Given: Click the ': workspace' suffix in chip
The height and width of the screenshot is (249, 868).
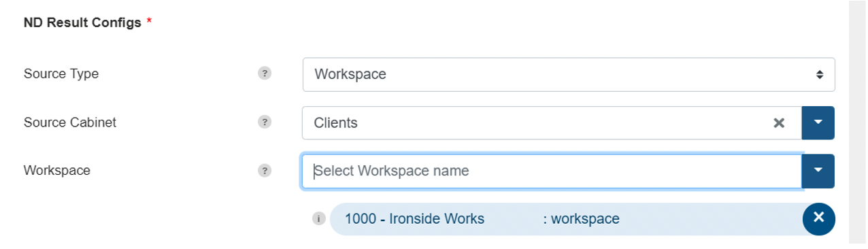Looking at the screenshot, I should pyautogui.click(x=582, y=219).
